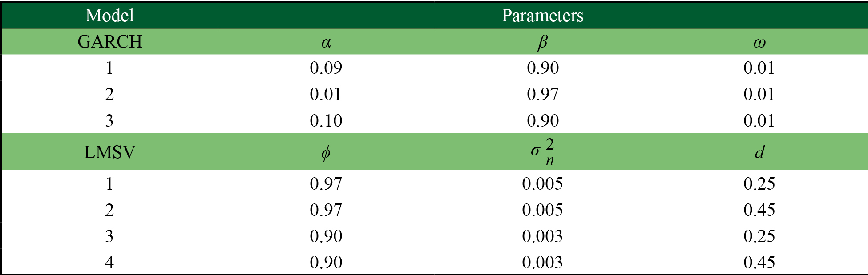Screen dimensions: 868x275
Task: Select GARCH model 2 beta value 0.97
Action: pos(542,94)
